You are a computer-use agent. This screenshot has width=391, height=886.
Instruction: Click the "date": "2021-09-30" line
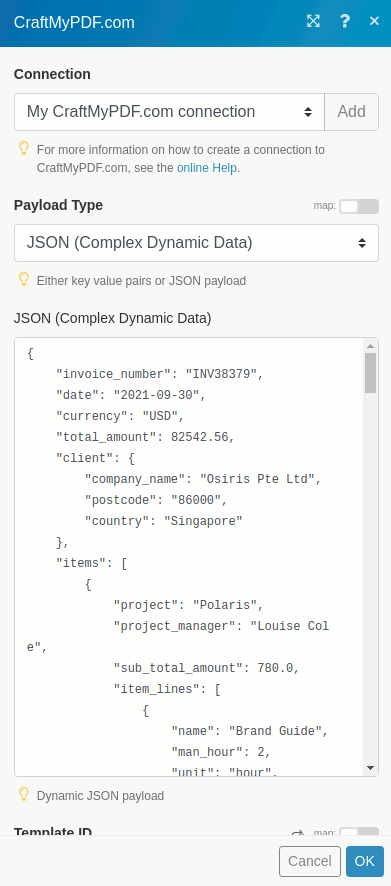[131, 396]
